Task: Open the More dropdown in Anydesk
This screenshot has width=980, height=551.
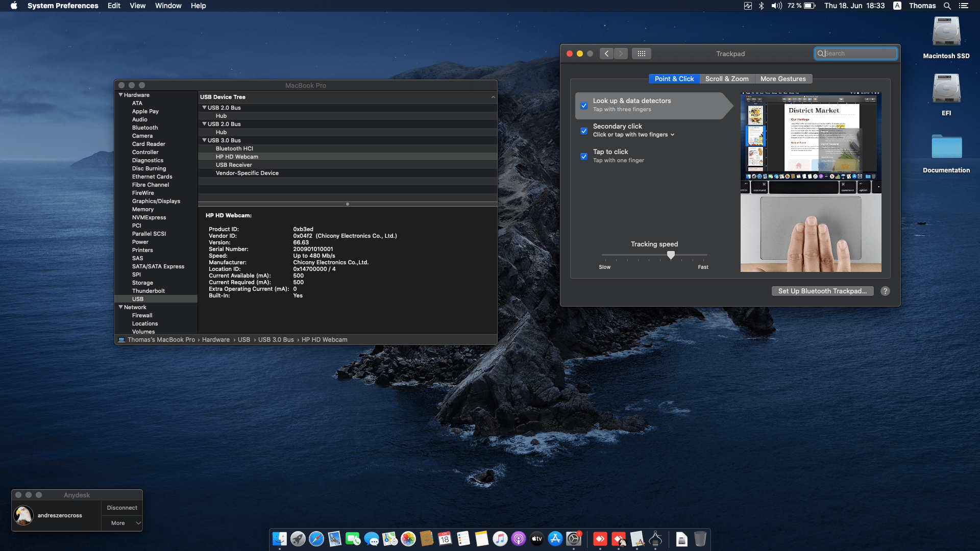Action: click(x=121, y=523)
